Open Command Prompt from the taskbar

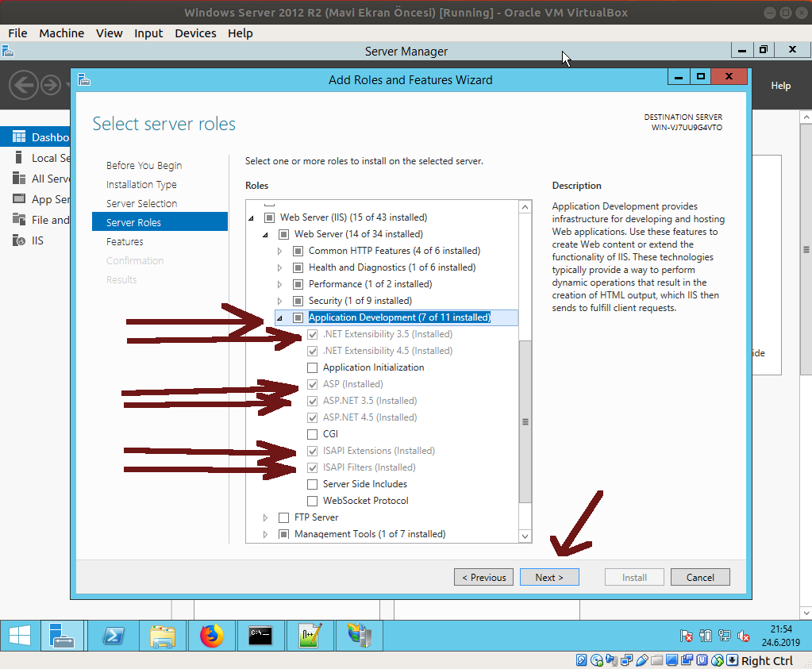tap(260, 636)
